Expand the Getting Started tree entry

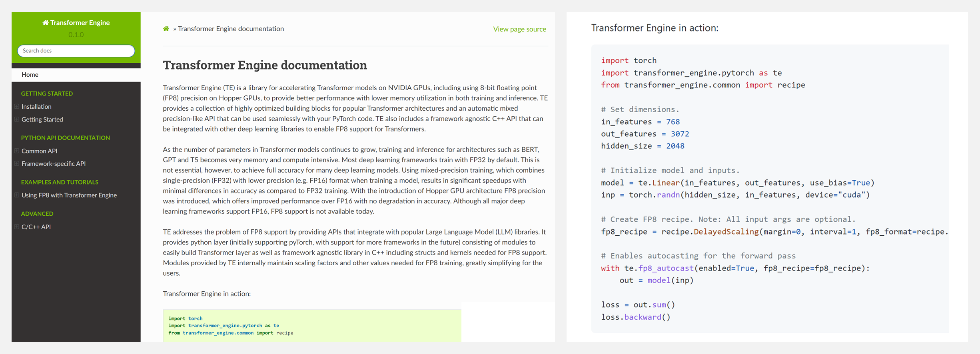(x=16, y=119)
